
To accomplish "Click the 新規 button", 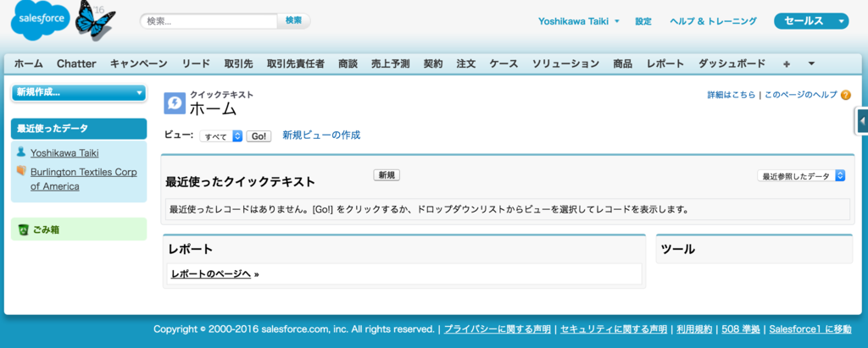I will coord(387,174).
